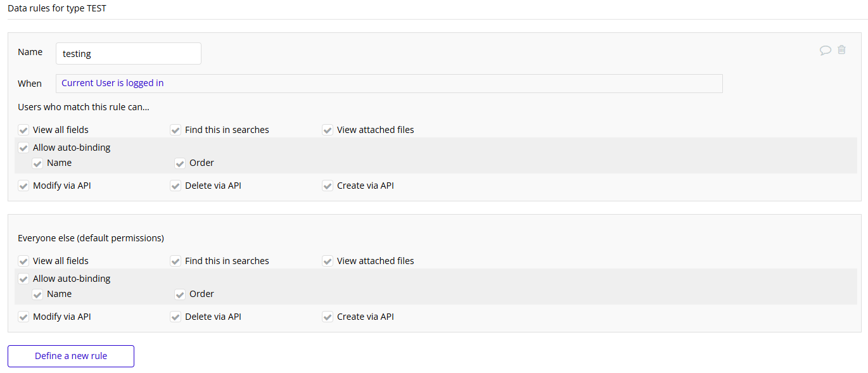Toggle default Modify via API checkbox
The height and width of the screenshot is (373, 868).
(23, 317)
